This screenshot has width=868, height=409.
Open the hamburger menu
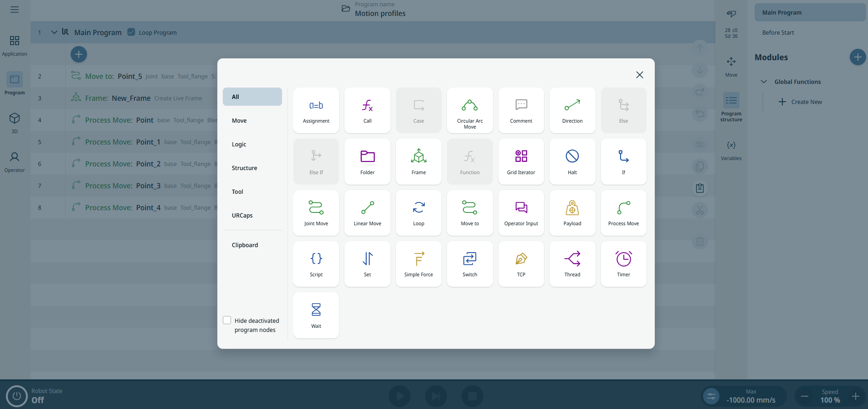15,10
